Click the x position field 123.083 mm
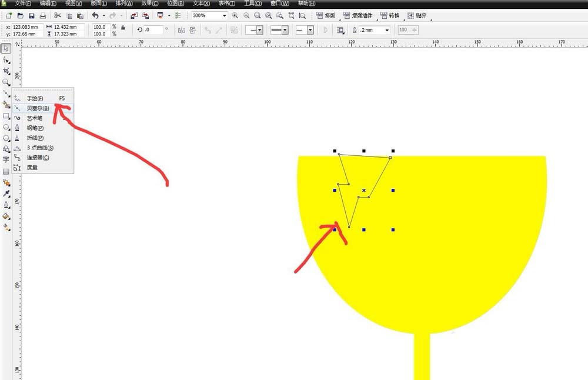The image size is (588, 380). (28, 27)
